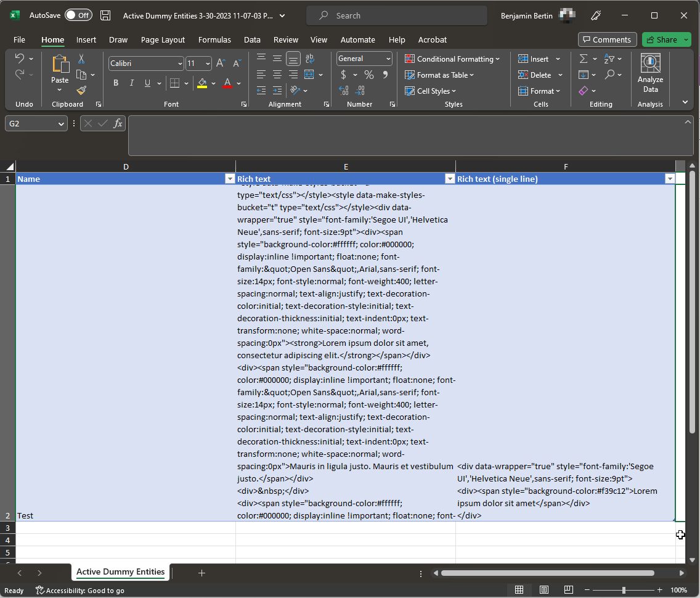Toggle bold formatting
The height and width of the screenshot is (598, 700).
tap(116, 82)
